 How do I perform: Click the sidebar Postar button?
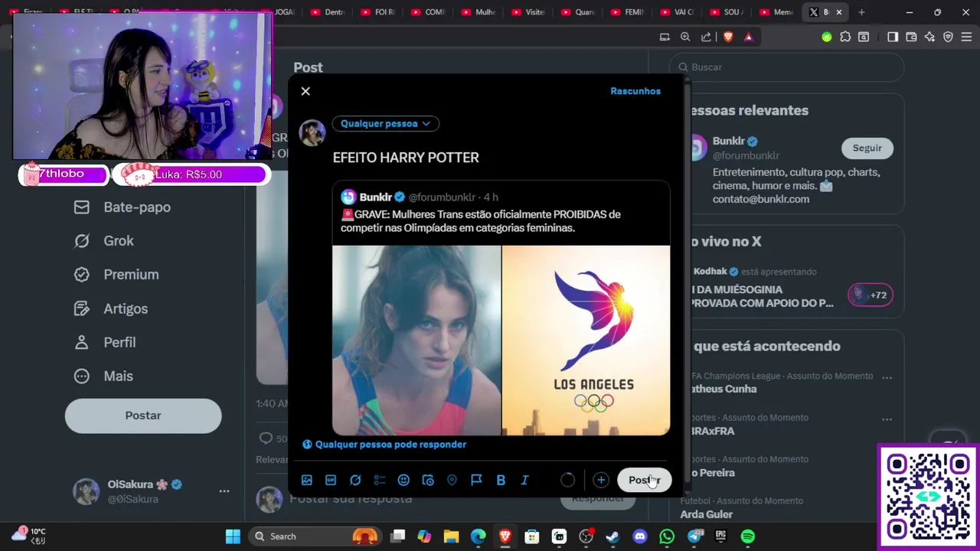[143, 416]
